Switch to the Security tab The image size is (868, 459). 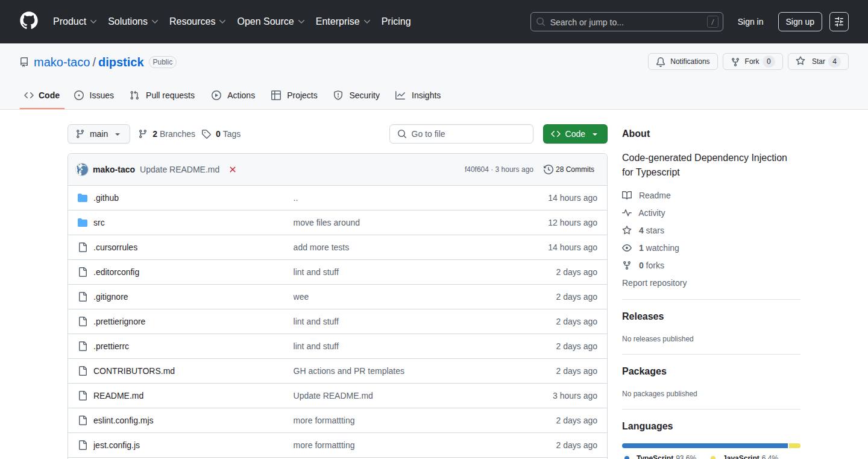tap(357, 95)
